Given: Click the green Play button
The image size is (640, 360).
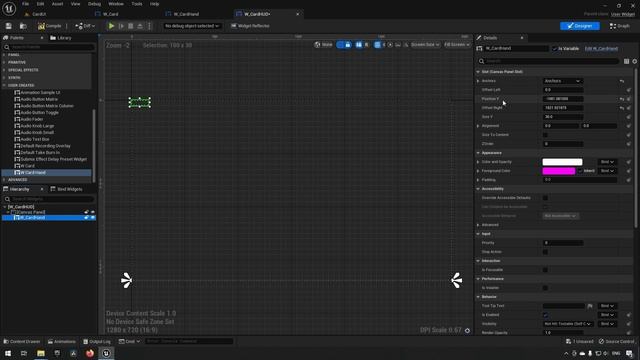Looking at the screenshot, I should click(111, 26).
